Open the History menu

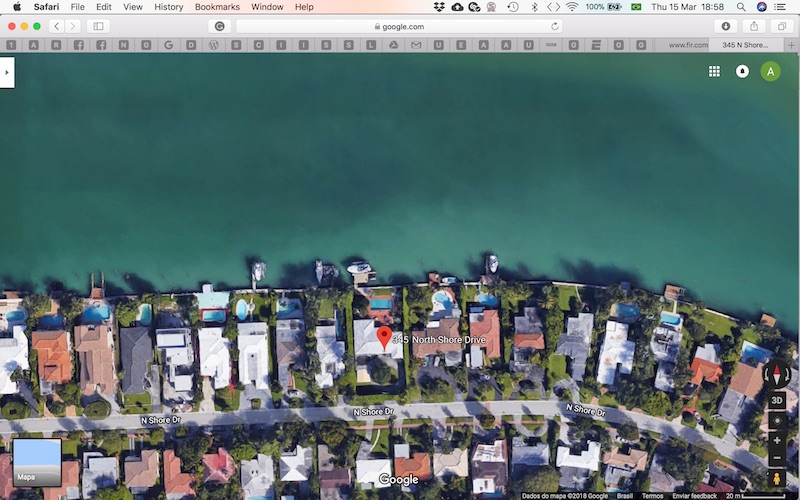[x=168, y=7]
